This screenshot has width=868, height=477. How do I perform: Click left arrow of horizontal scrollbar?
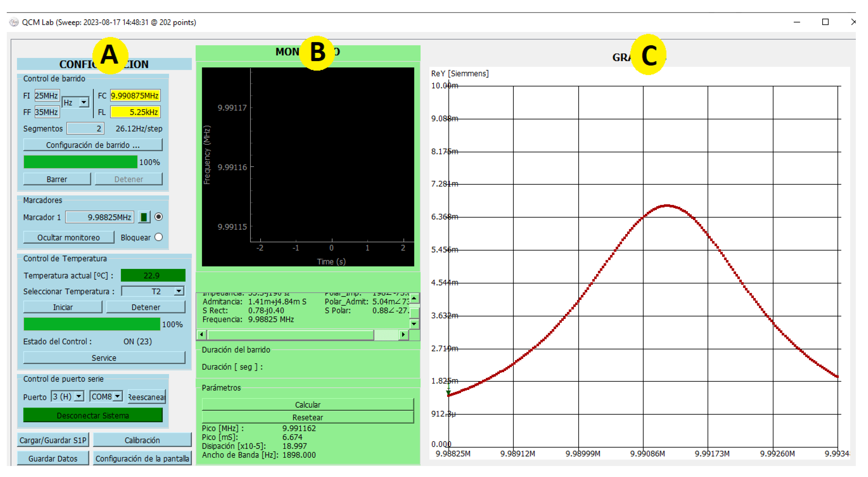pyautogui.click(x=202, y=335)
